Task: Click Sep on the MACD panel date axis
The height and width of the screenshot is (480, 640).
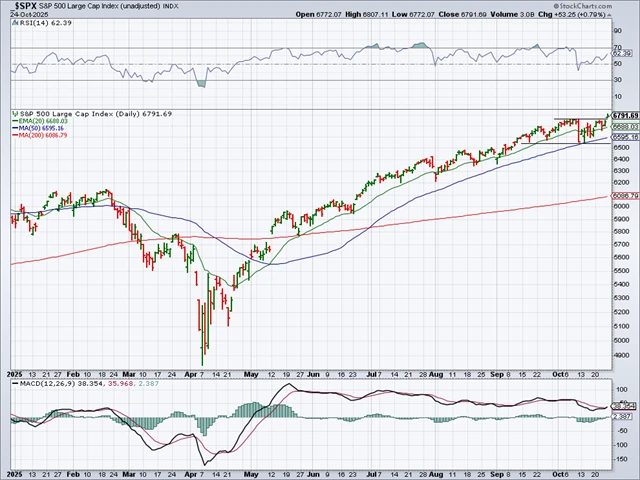Action: click(x=497, y=475)
